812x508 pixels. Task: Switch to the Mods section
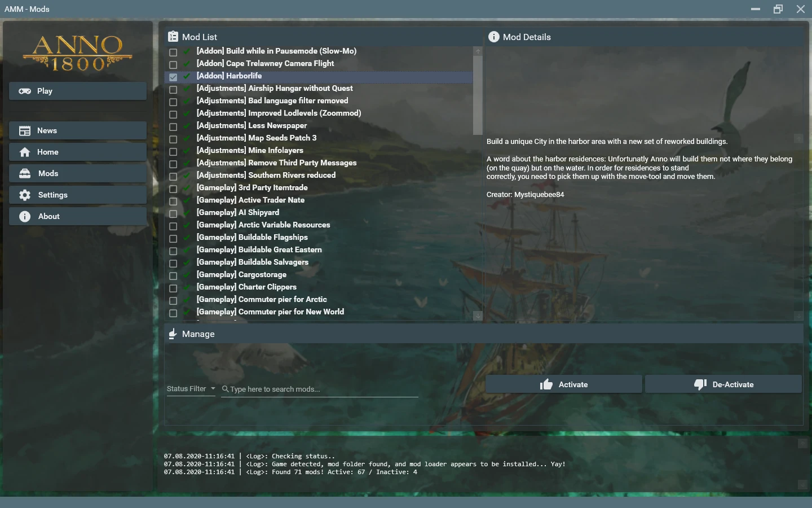coord(47,173)
